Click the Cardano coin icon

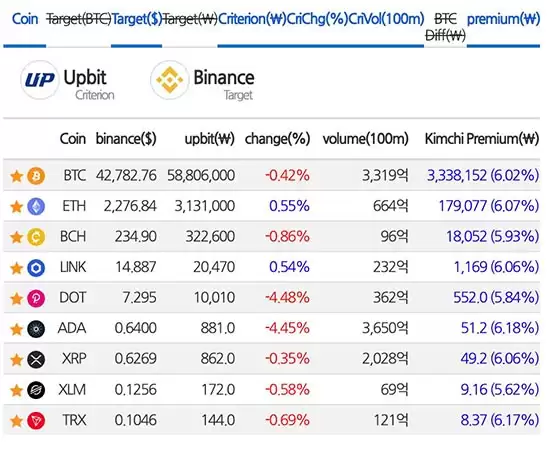36,329
